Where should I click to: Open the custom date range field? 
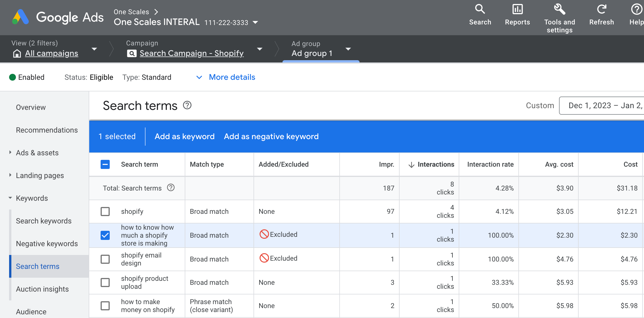(603, 106)
